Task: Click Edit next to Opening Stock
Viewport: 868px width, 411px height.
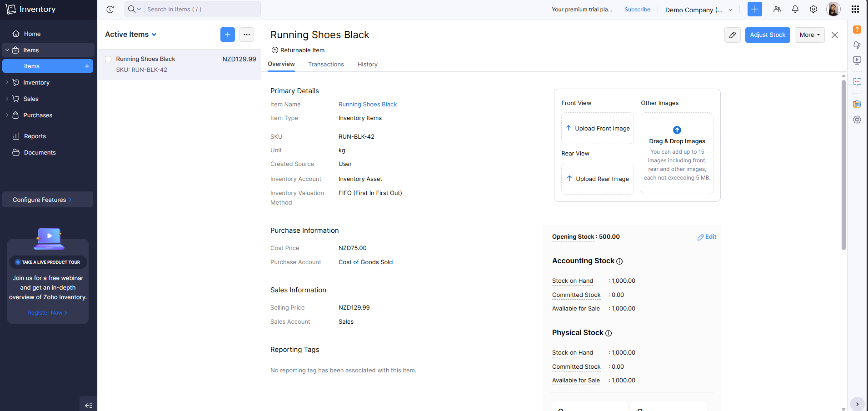Action: coord(707,237)
